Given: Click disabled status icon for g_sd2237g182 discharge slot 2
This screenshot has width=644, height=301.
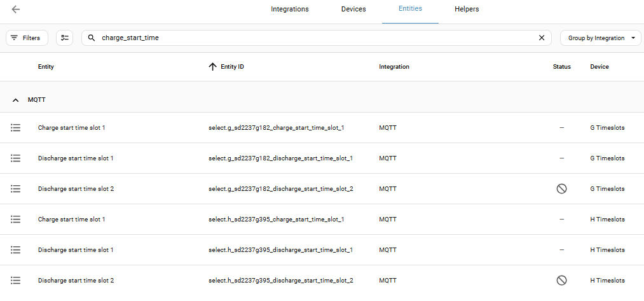Looking at the screenshot, I should 561,189.
